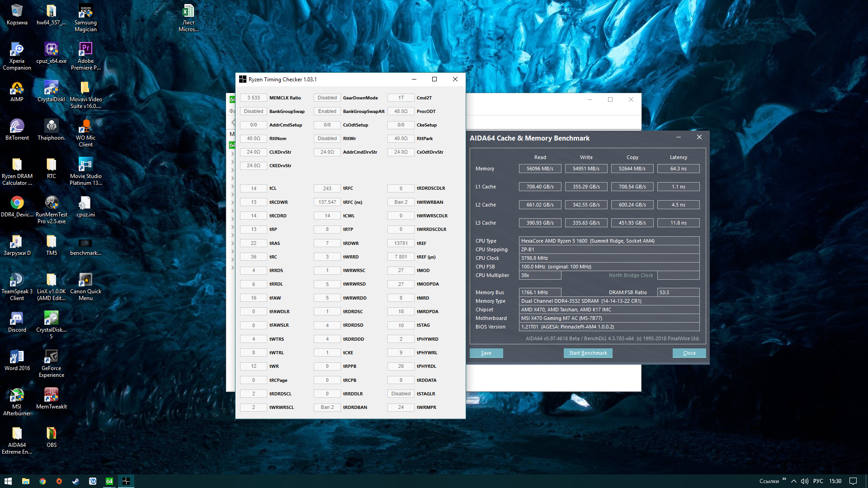Click Start Benchmark button

tap(588, 353)
